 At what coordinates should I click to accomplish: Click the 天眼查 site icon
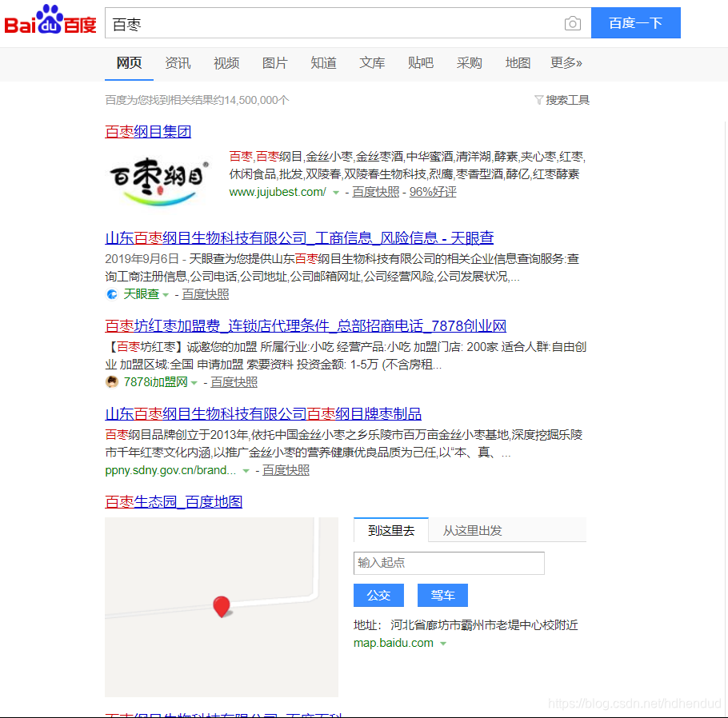coord(112,294)
